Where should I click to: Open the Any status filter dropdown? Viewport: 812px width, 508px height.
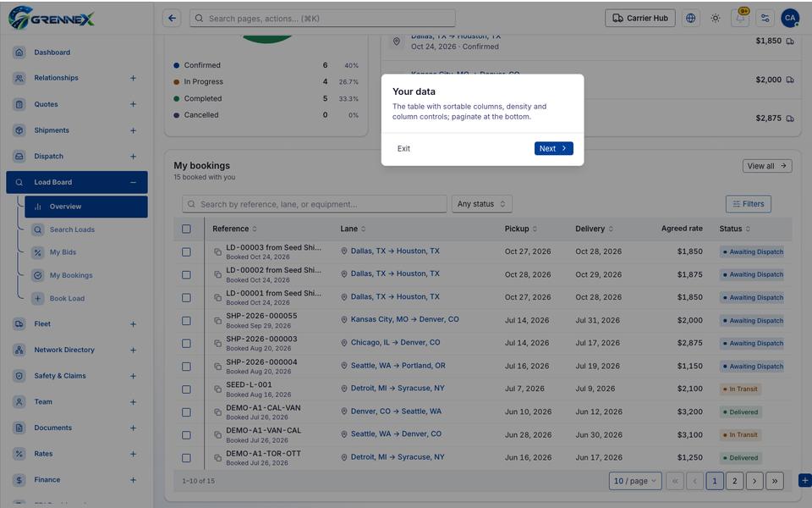[x=481, y=204]
